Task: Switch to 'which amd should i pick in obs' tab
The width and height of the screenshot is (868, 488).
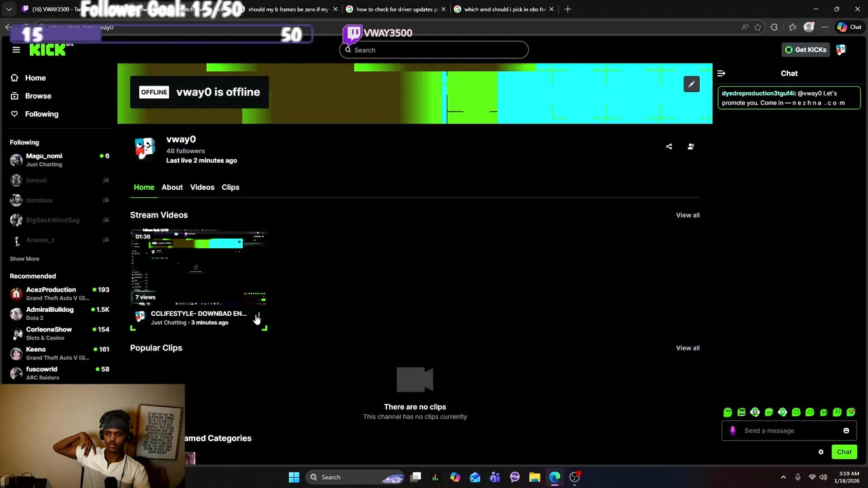Action: [x=503, y=9]
